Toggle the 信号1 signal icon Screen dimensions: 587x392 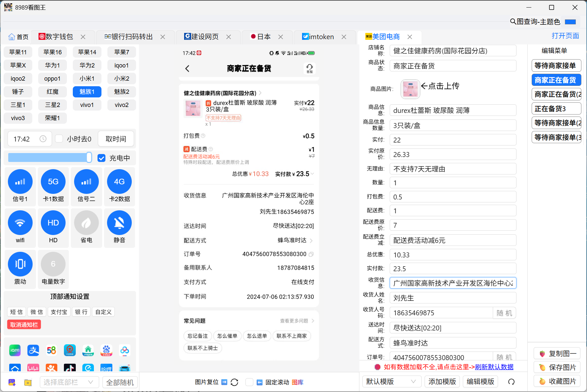(x=20, y=182)
